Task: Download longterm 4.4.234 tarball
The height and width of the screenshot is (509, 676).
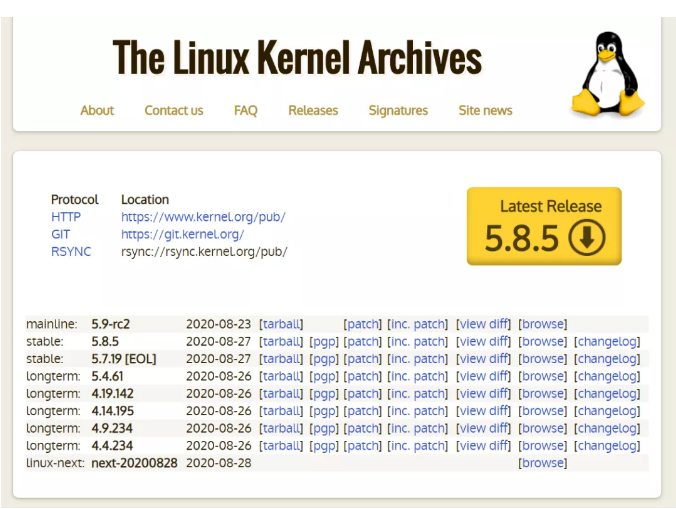Action: click(281, 446)
